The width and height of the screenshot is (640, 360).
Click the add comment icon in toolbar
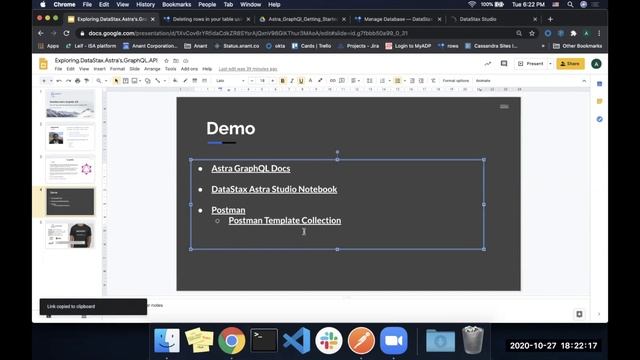pyautogui.click(x=342, y=81)
